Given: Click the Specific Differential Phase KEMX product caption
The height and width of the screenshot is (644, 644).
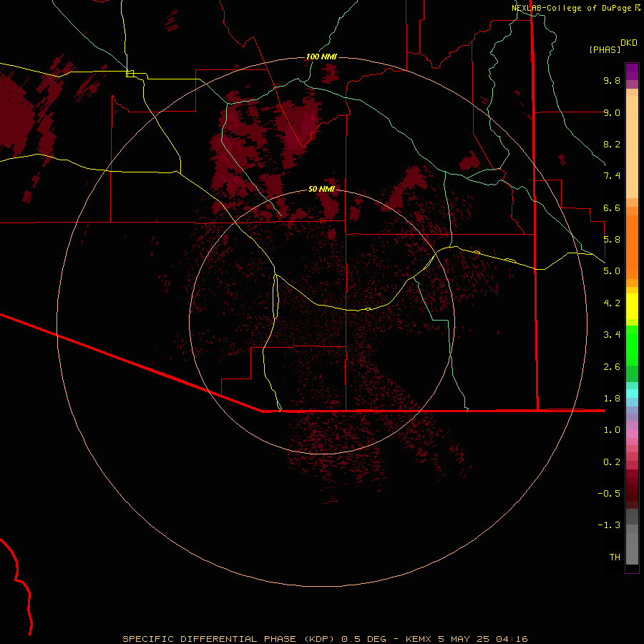Looking at the screenshot, I should coord(325,639).
